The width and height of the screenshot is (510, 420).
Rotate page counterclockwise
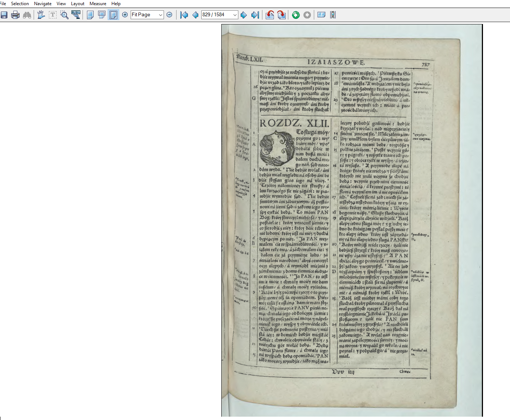pyautogui.click(x=270, y=15)
